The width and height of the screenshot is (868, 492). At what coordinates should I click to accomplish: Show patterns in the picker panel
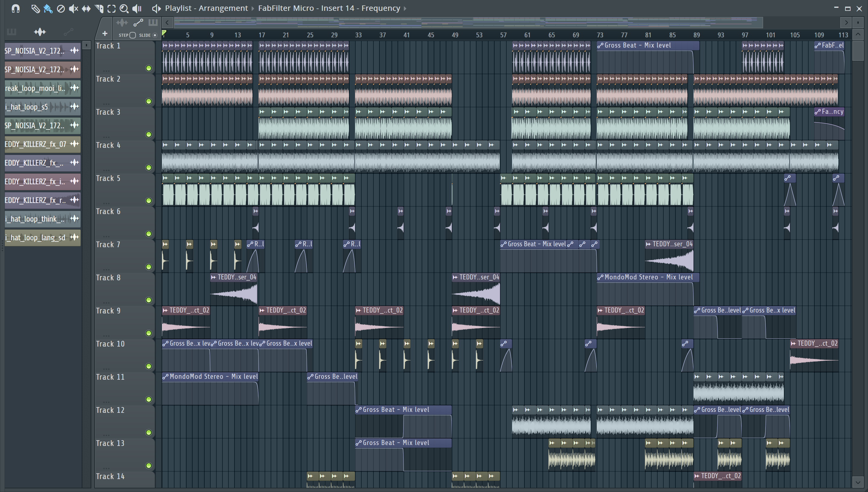(x=11, y=32)
